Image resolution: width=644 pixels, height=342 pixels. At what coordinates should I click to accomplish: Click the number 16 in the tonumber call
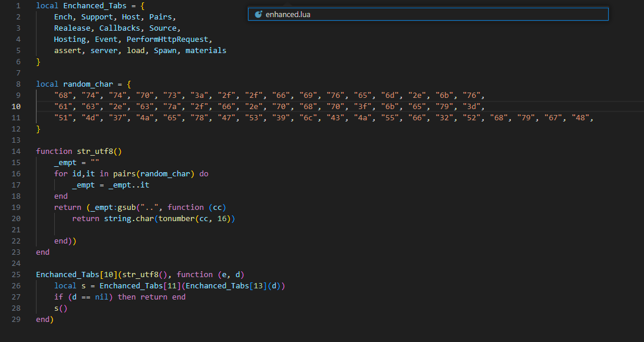[222, 219]
